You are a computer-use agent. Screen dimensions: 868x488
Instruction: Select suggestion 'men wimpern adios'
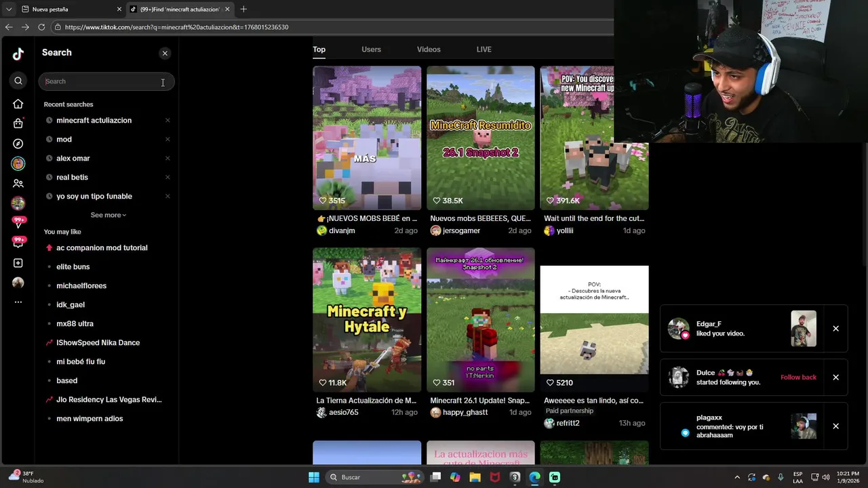90,419
